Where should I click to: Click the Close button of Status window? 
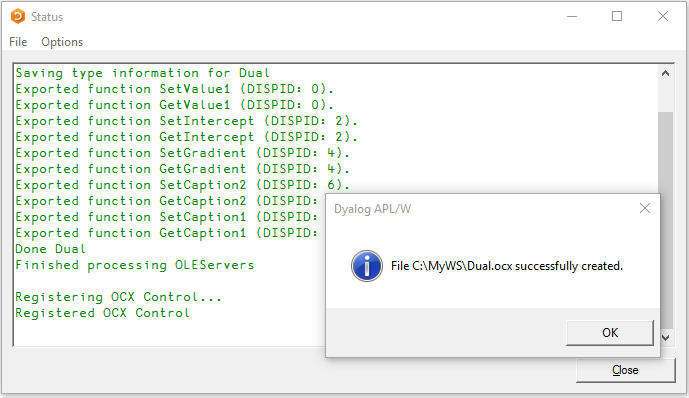[x=625, y=370]
